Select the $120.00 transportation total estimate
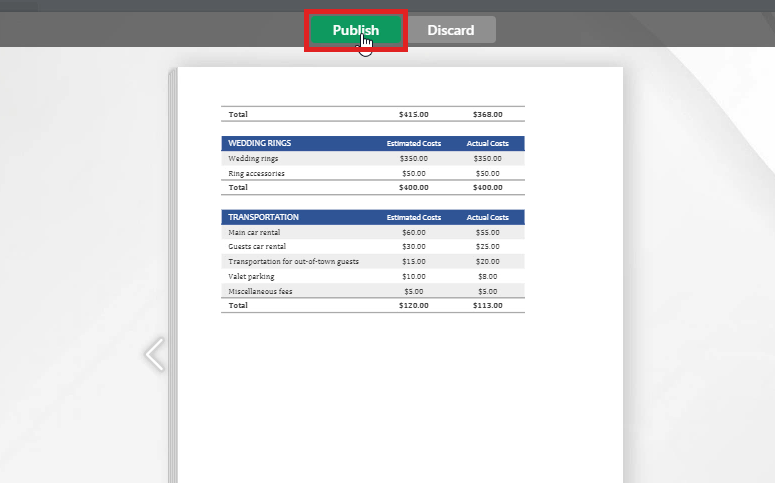Viewport: 775px width, 483px height. coord(413,305)
